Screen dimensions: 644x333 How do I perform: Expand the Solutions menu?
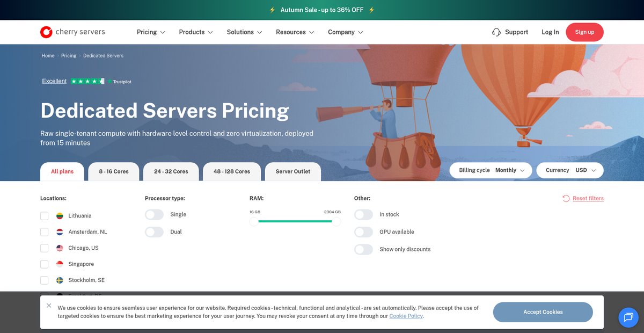pos(244,32)
